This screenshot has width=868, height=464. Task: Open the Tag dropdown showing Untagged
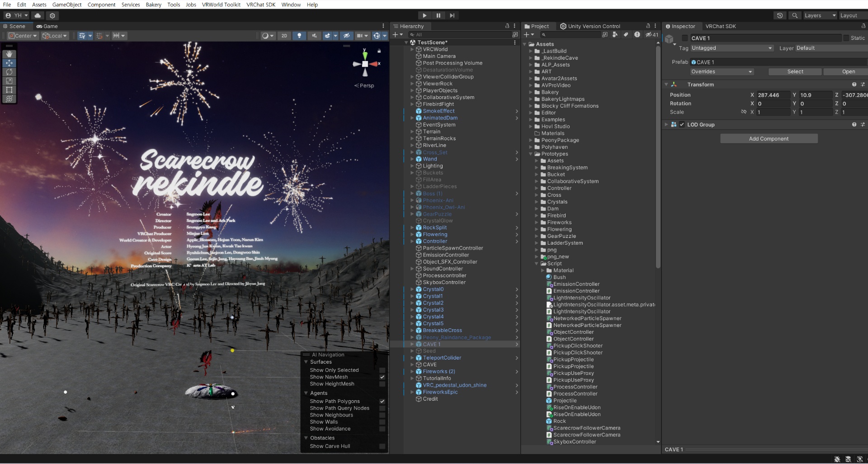[x=731, y=48]
